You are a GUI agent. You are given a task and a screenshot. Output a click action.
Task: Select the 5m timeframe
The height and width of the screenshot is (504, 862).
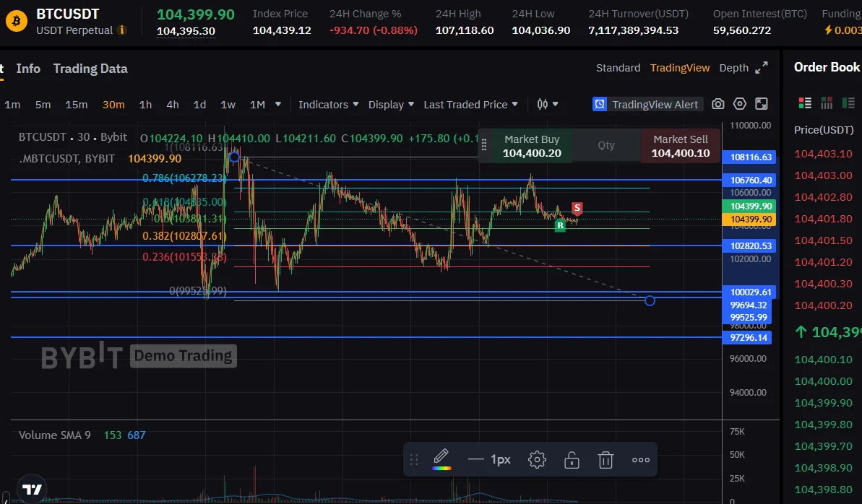click(43, 105)
